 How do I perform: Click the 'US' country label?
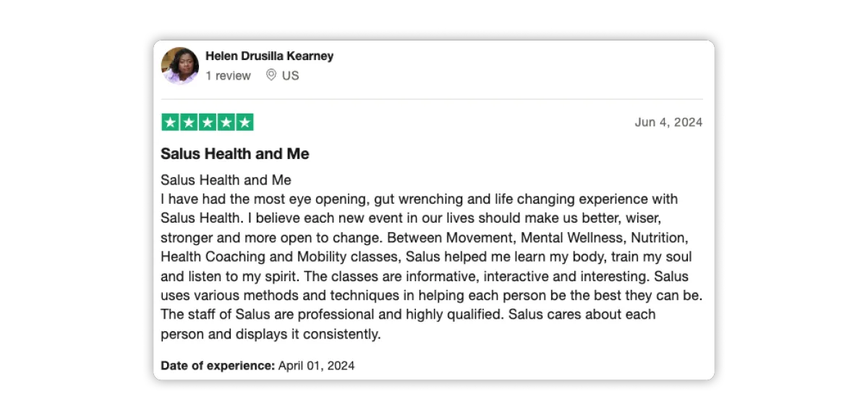point(290,76)
